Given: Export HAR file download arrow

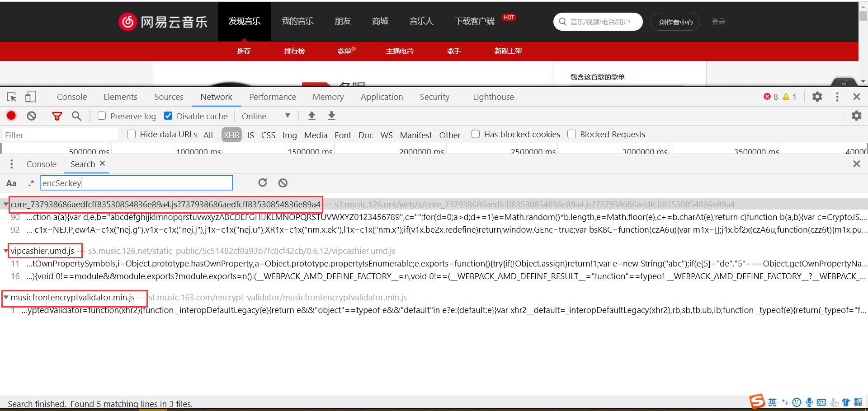Looking at the screenshot, I should pyautogui.click(x=331, y=116).
